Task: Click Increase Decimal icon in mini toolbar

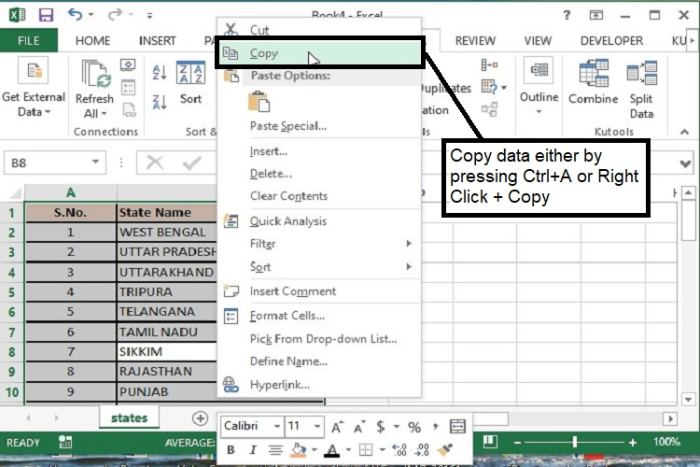Action: coord(399,450)
